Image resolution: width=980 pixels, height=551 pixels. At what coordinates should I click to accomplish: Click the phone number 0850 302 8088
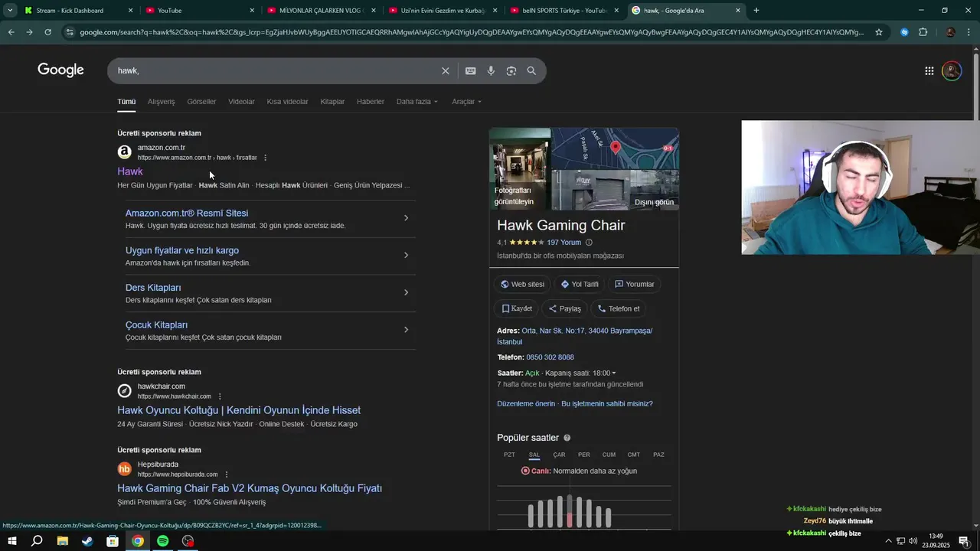pos(550,357)
